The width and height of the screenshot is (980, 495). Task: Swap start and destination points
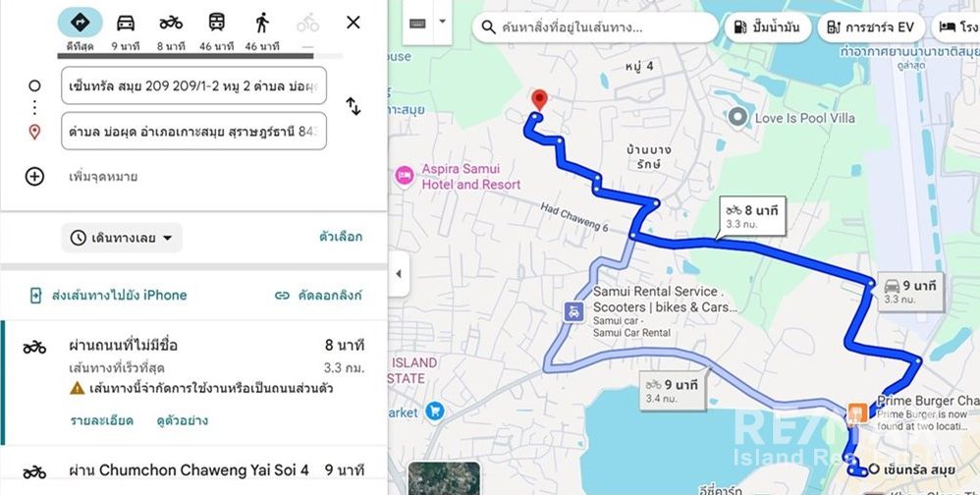pyautogui.click(x=354, y=107)
